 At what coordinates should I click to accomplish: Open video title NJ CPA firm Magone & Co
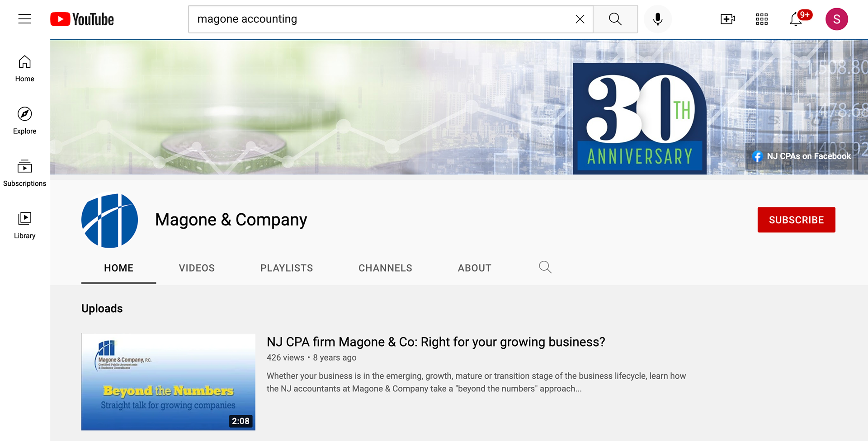[436, 342]
